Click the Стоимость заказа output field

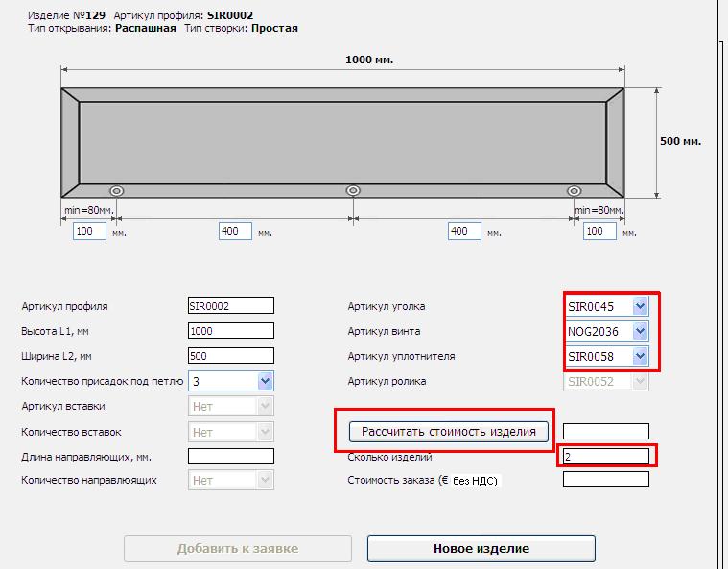click(x=605, y=480)
